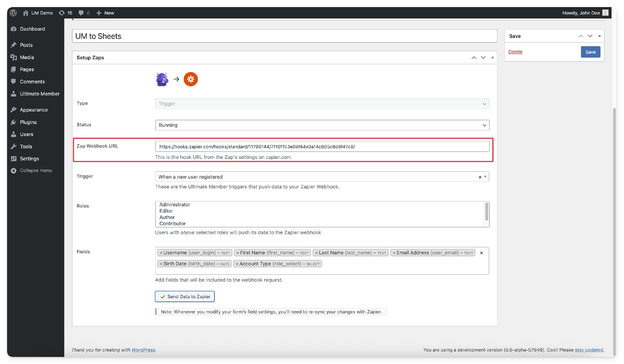624x364 pixels.
Task: Click the orange Zapier logo icon
Action: click(x=190, y=79)
